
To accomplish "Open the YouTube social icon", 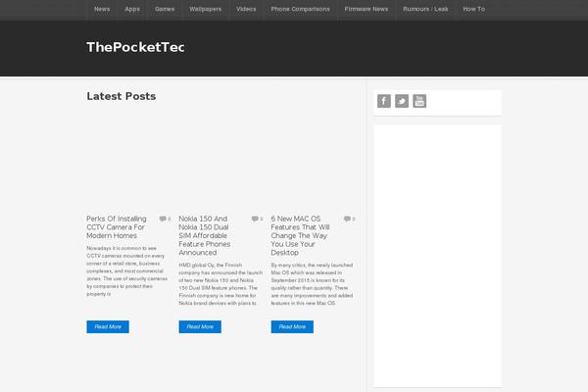I will click(419, 101).
